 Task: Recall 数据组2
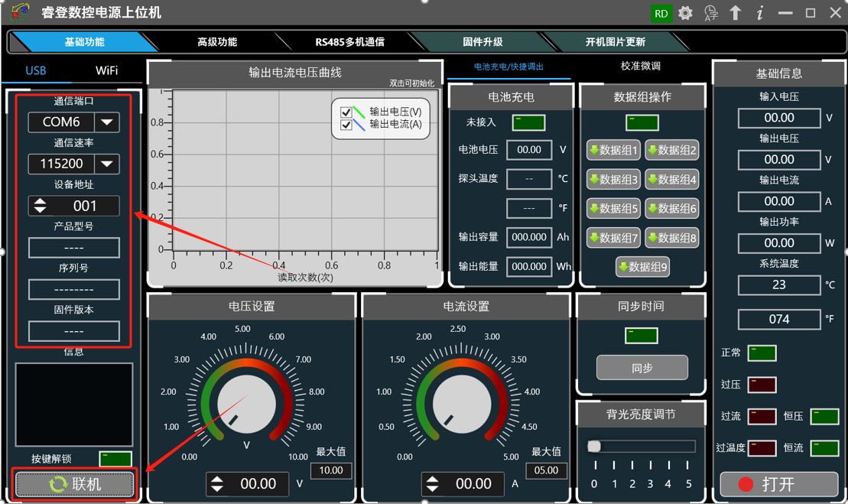pos(671,151)
